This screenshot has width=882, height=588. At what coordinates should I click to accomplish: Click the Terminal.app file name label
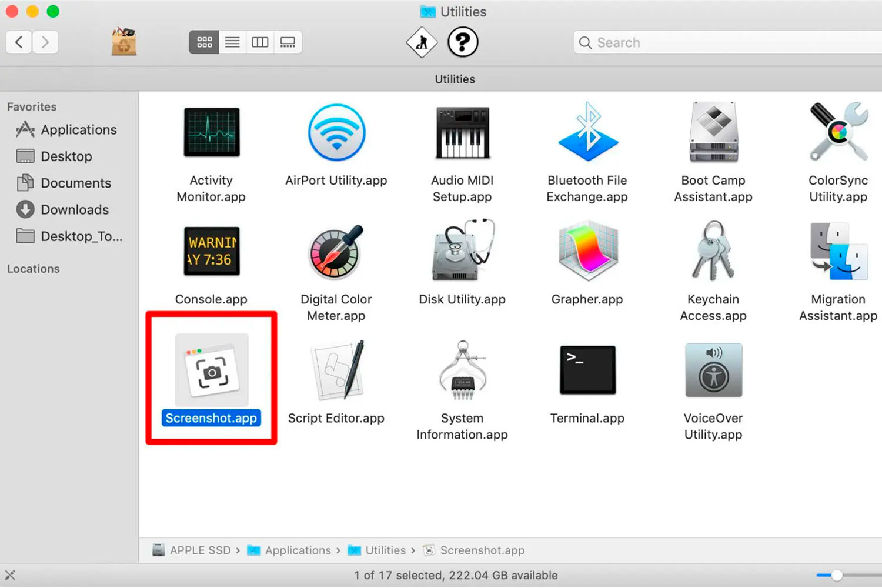point(587,418)
